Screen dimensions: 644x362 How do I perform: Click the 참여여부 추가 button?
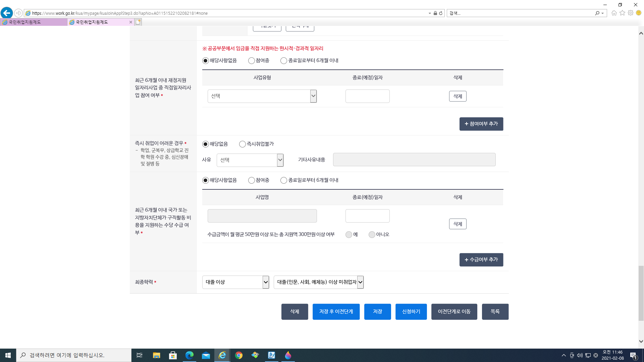point(481,124)
